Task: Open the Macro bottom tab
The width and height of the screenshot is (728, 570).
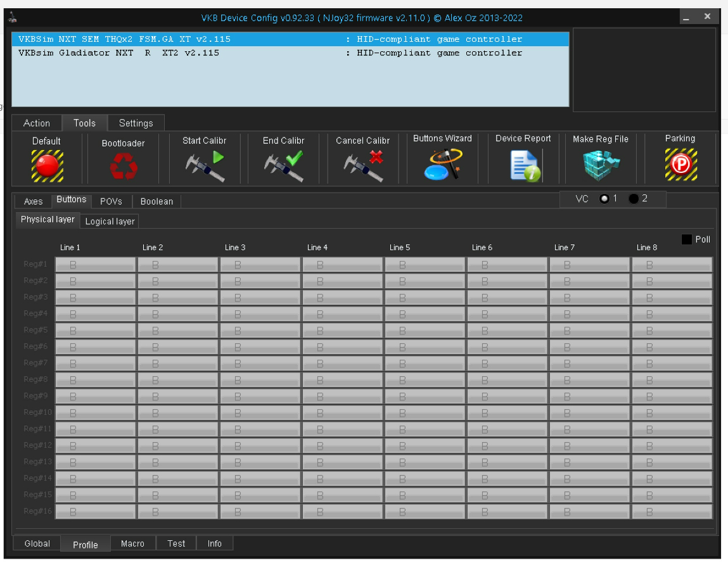Action: click(x=133, y=543)
